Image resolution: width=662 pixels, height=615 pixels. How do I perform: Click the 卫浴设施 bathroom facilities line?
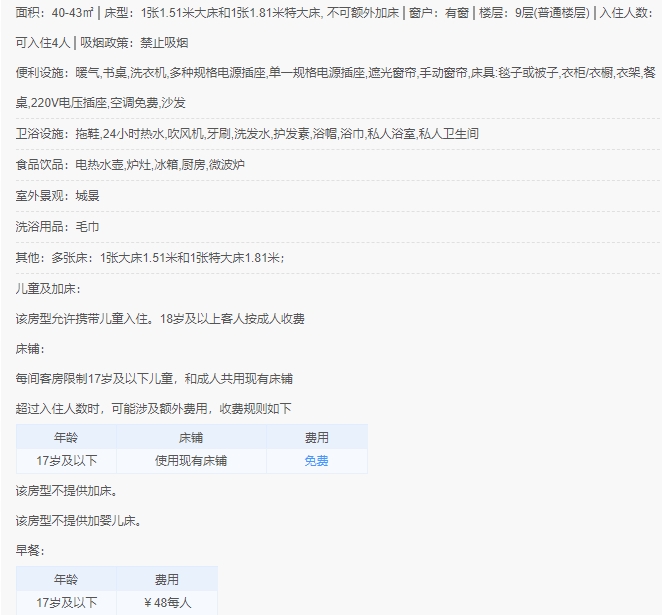[x=247, y=134]
